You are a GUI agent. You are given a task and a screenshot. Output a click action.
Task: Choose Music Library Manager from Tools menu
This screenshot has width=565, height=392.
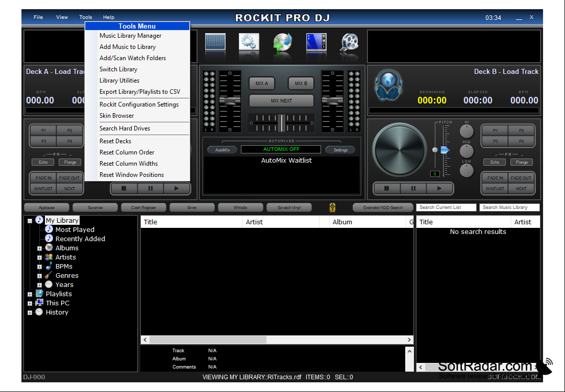pos(137,36)
